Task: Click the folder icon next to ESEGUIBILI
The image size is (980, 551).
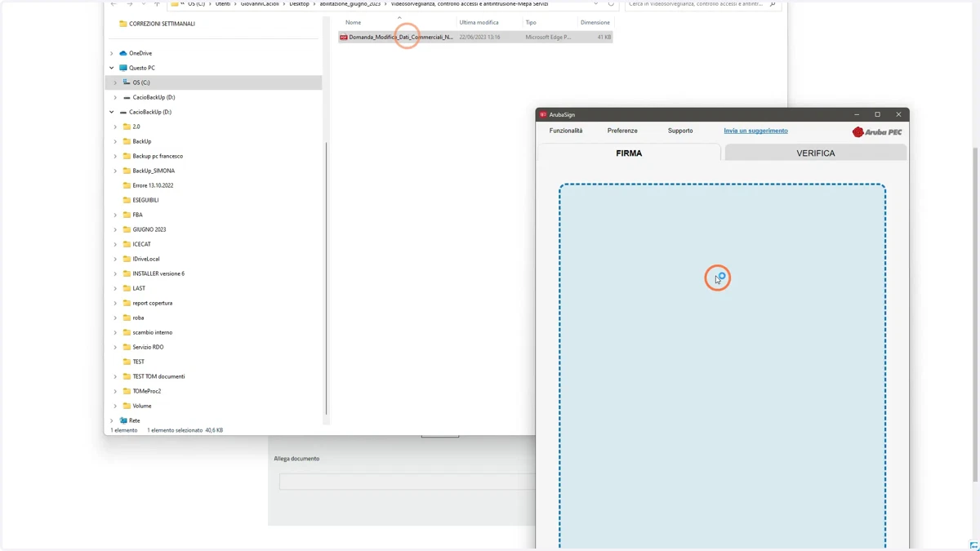Action: tap(127, 200)
